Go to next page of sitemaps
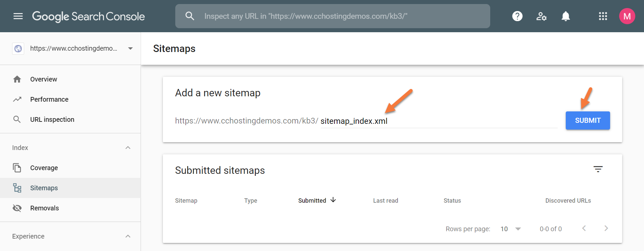The height and width of the screenshot is (251, 644). click(606, 229)
